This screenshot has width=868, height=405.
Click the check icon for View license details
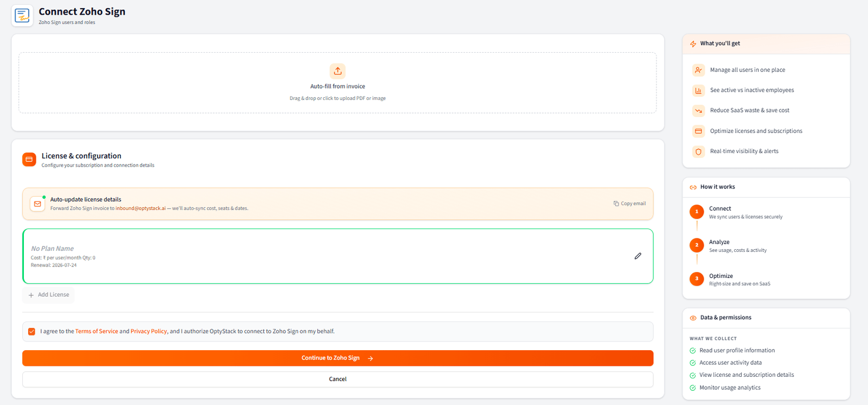click(x=692, y=376)
